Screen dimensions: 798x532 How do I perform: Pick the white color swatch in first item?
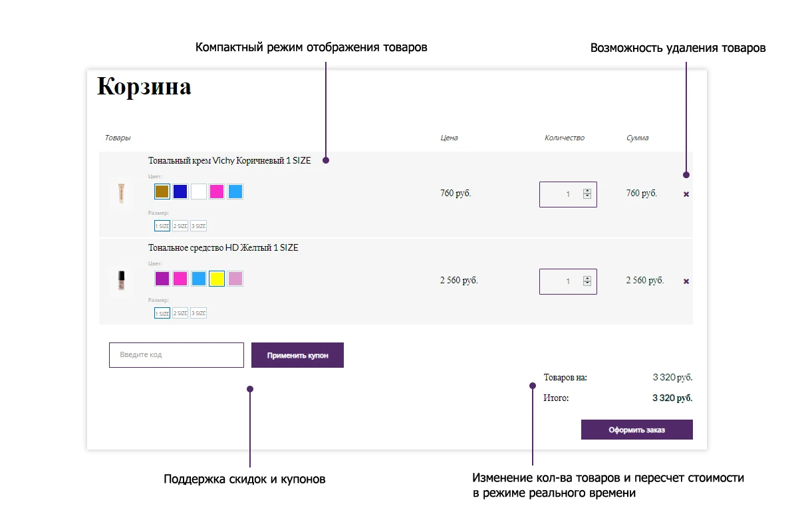tap(199, 192)
